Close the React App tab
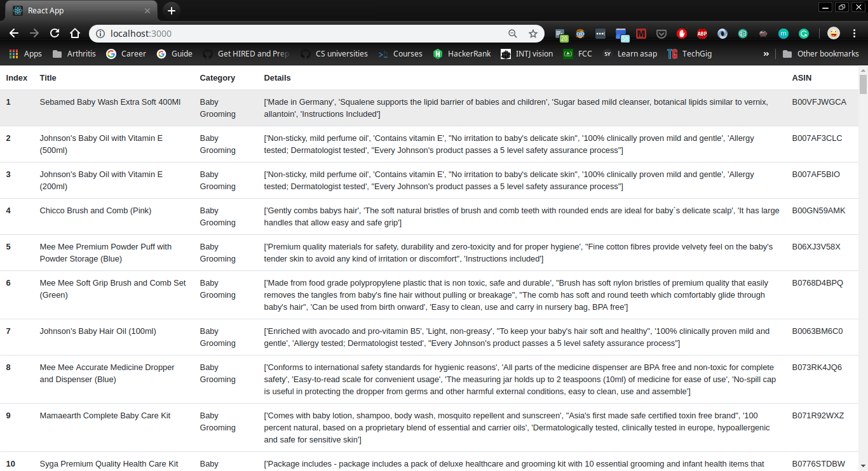Viewport: 868px width, 471px height. (147, 11)
